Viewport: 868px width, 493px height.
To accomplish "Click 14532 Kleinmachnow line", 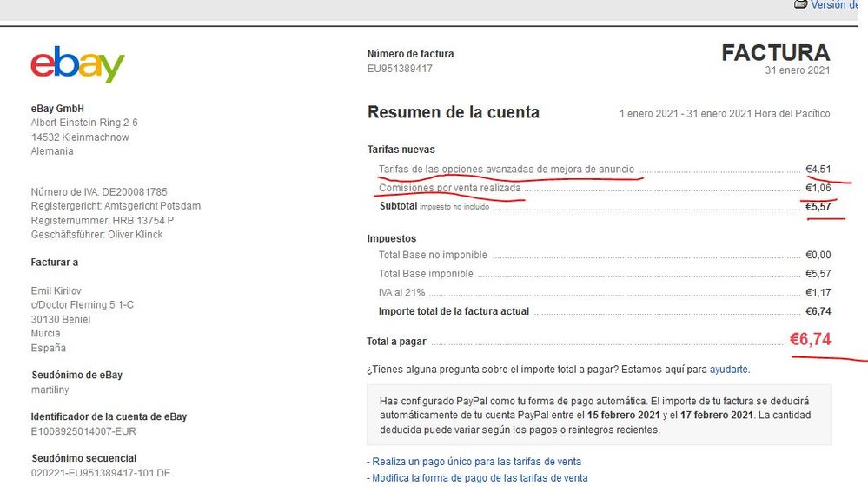I will tap(80, 137).
